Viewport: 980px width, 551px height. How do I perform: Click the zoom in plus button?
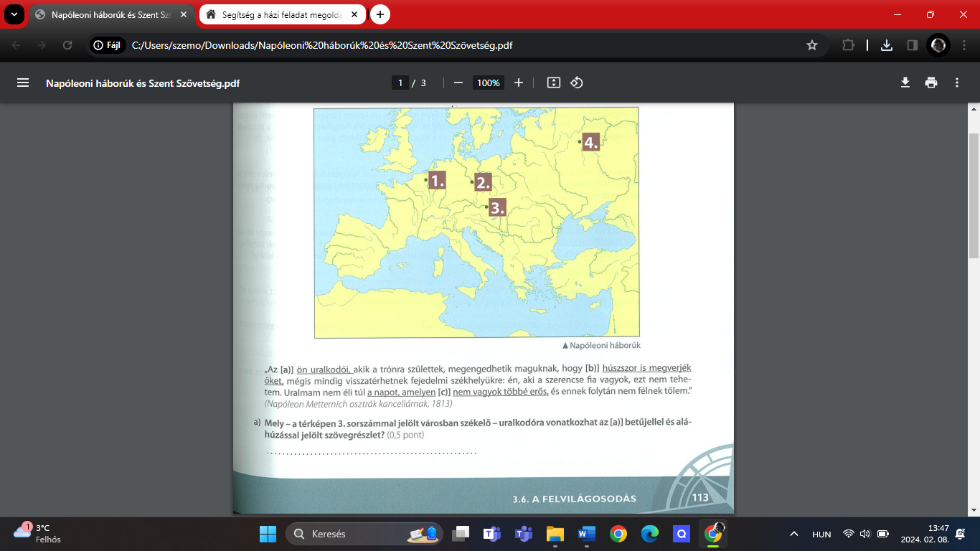519,83
